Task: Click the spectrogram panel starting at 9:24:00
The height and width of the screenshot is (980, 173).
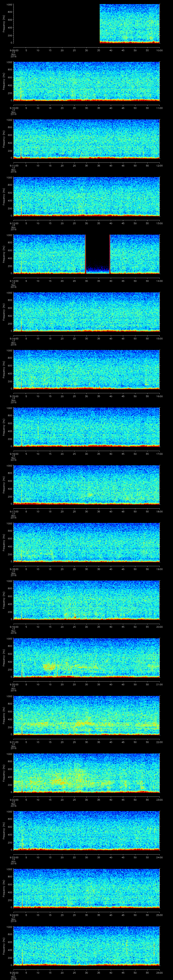Action: point(87,888)
